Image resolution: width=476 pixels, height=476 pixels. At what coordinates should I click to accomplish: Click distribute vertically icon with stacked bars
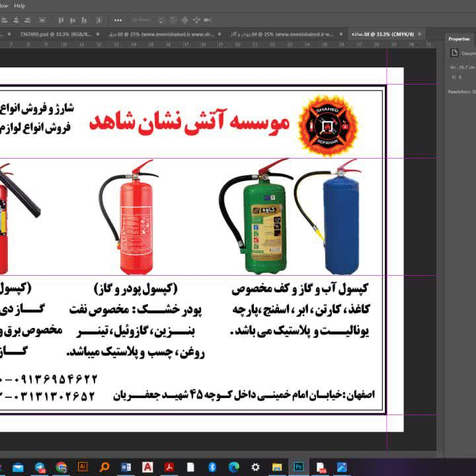click(42, 20)
